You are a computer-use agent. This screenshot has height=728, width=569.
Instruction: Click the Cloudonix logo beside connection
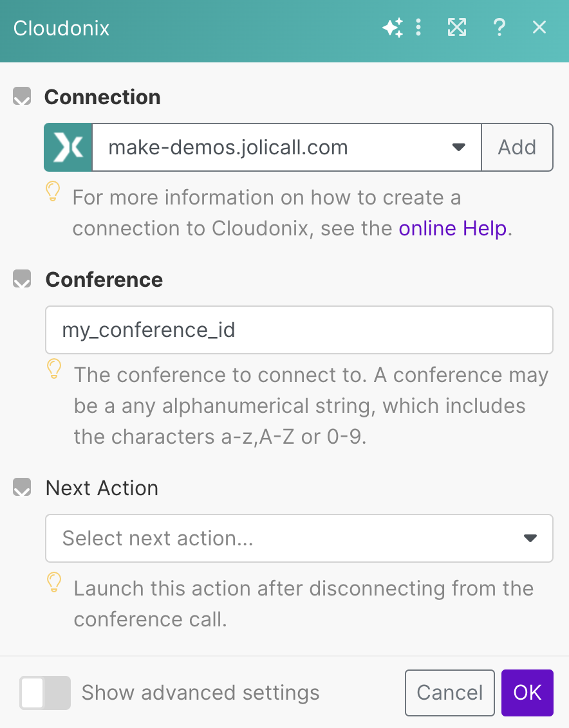(x=68, y=148)
